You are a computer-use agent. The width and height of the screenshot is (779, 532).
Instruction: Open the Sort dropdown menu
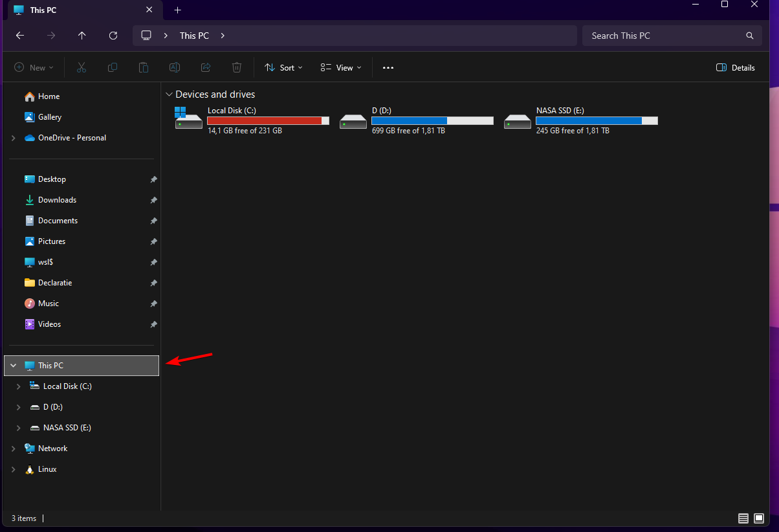point(283,67)
